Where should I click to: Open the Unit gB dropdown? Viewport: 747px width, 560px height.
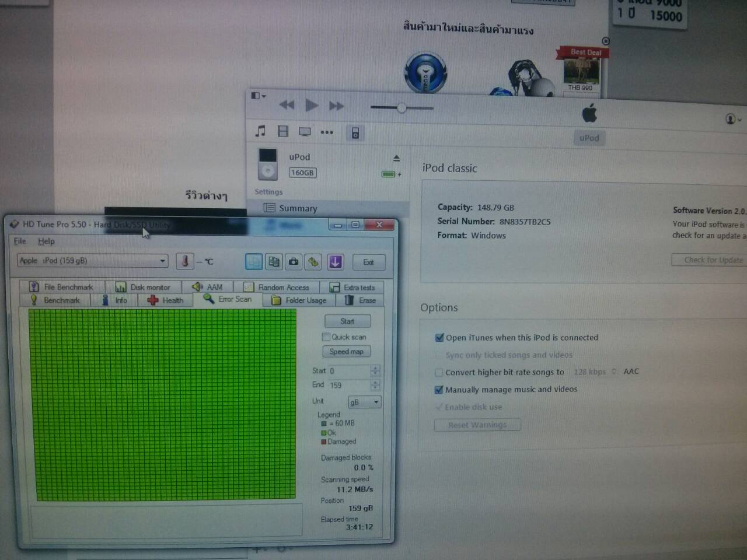pos(365,402)
